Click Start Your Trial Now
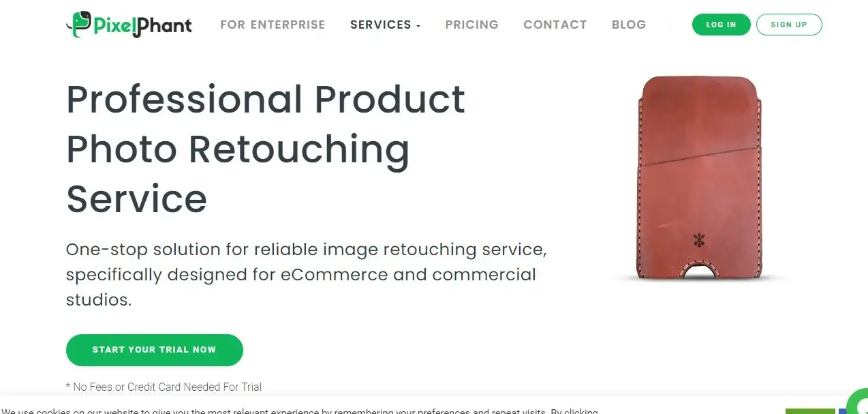 click(155, 350)
